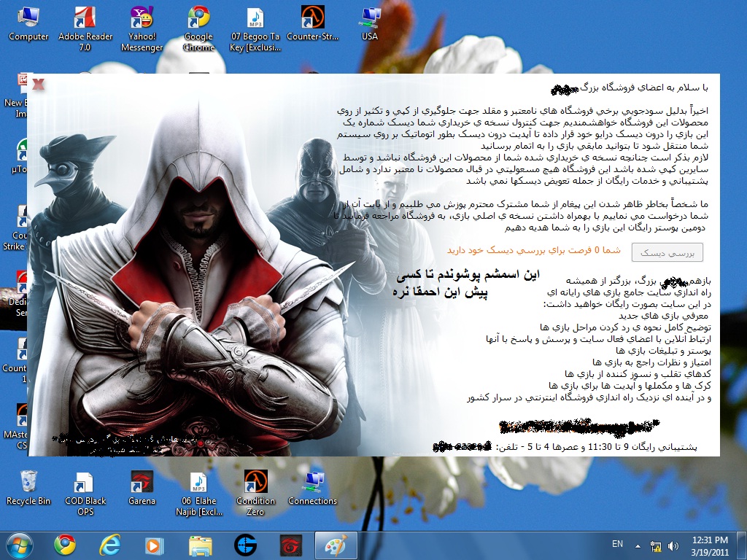
Task: Select the Recycle Bin icon
Action: [28, 488]
